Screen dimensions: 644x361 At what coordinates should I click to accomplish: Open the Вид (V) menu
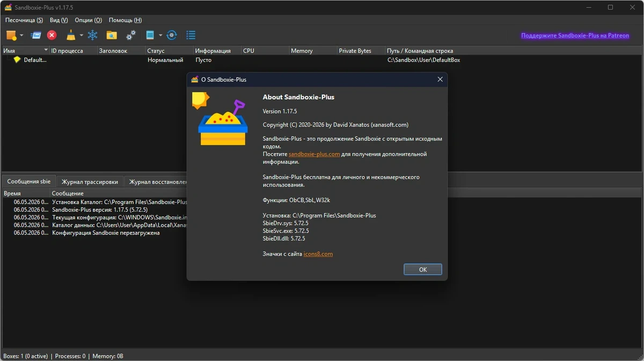point(58,20)
